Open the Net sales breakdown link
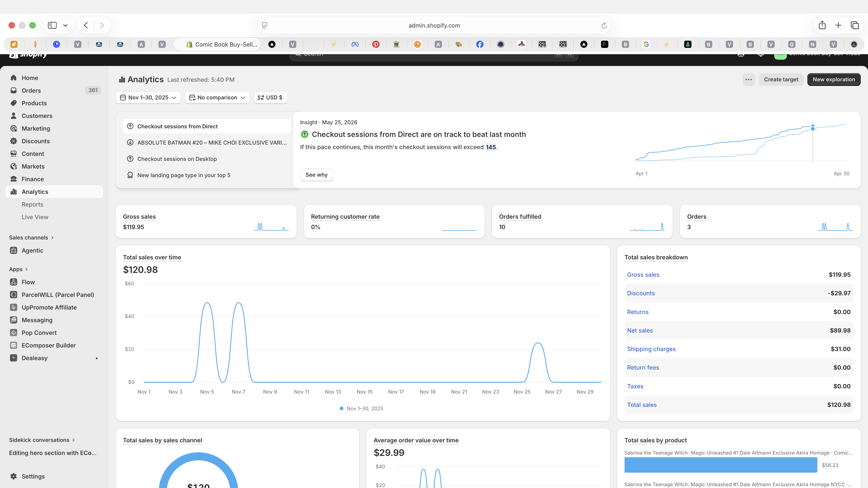Viewport: 868px width, 488px height. pos(640,330)
